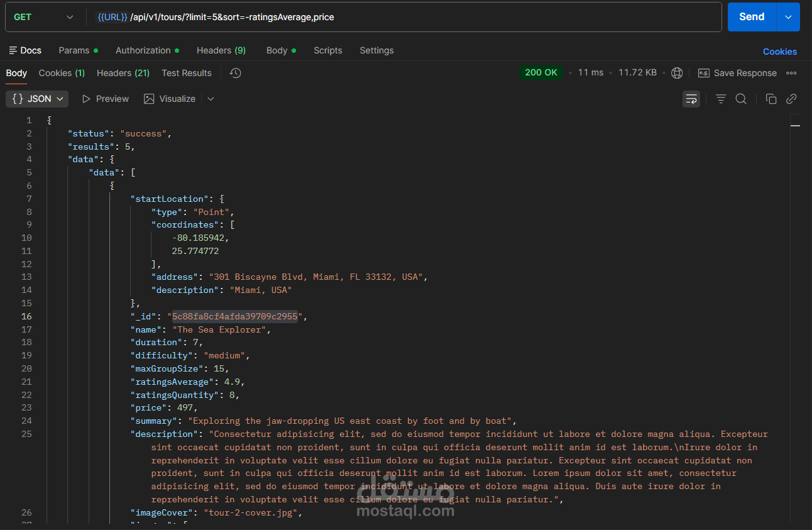Click the "summary" key on line 24
The width and height of the screenshot is (812, 530).
point(154,421)
